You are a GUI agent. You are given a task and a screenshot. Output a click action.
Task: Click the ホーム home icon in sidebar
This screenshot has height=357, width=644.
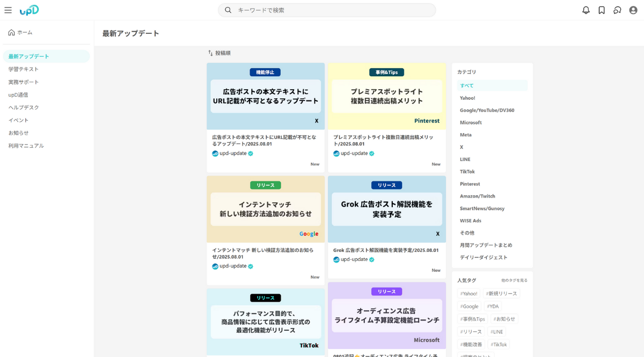coord(11,33)
